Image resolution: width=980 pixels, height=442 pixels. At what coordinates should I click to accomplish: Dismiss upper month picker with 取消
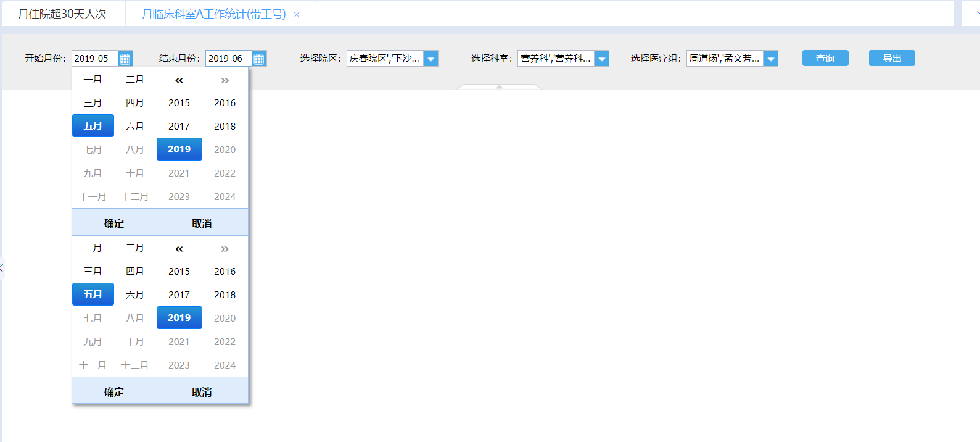[x=202, y=223]
